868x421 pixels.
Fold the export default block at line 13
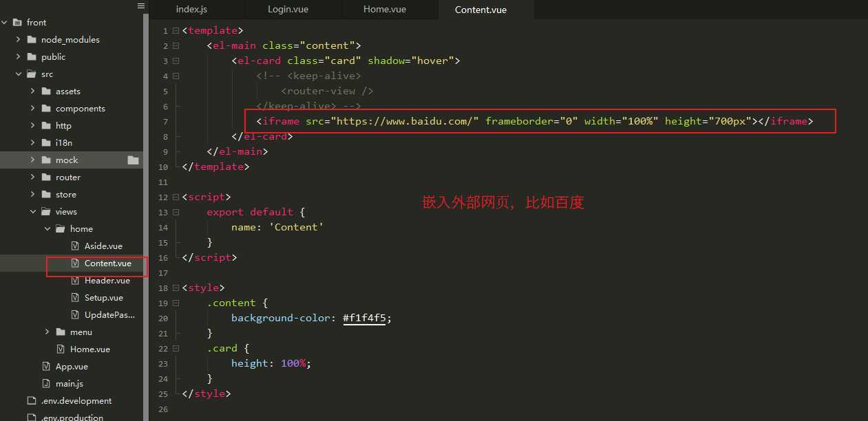click(x=176, y=213)
